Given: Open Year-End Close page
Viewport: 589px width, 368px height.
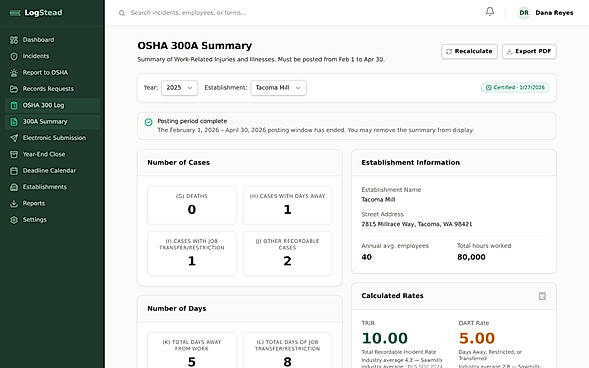Looking at the screenshot, I should (x=53, y=154).
